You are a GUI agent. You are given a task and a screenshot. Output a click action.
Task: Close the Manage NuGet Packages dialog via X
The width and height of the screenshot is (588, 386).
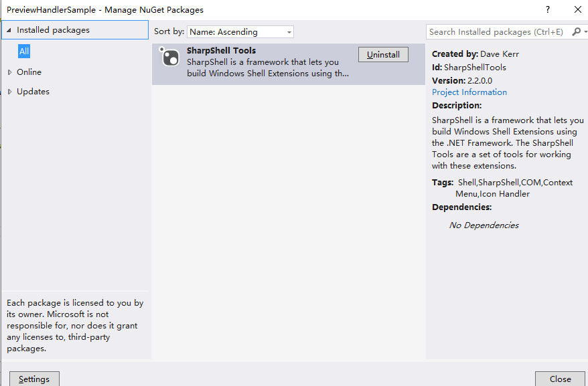578,10
